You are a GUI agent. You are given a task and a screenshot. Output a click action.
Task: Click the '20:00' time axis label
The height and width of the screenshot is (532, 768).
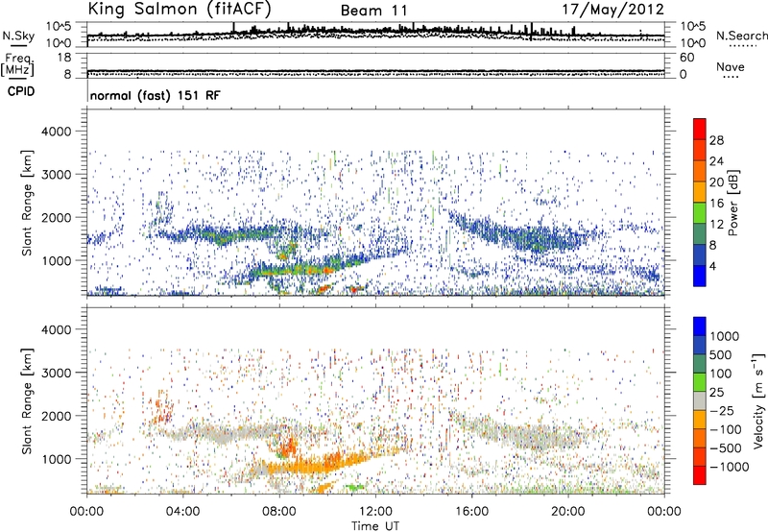[x=568, y=512]
